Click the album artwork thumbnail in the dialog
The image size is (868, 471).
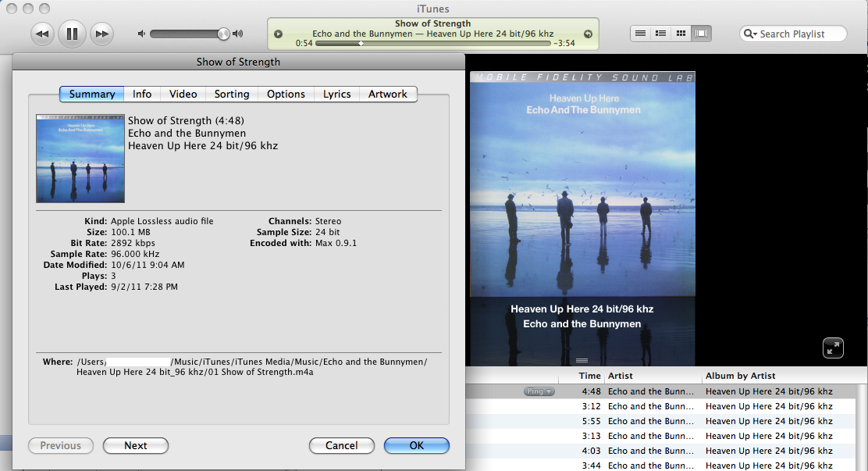point(80,159)
